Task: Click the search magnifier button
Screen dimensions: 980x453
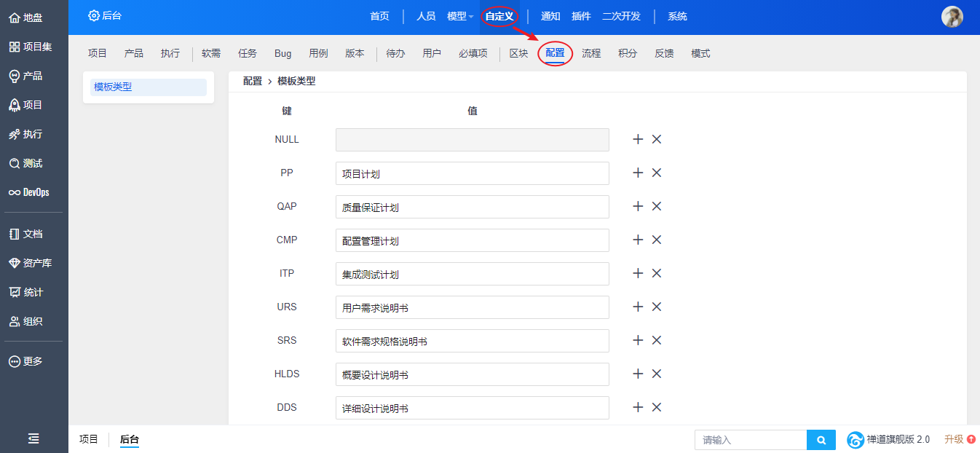Action: coord(821,440)
